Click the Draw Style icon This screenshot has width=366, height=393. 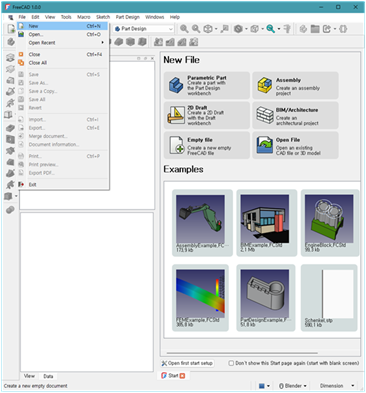pos(238,29)
